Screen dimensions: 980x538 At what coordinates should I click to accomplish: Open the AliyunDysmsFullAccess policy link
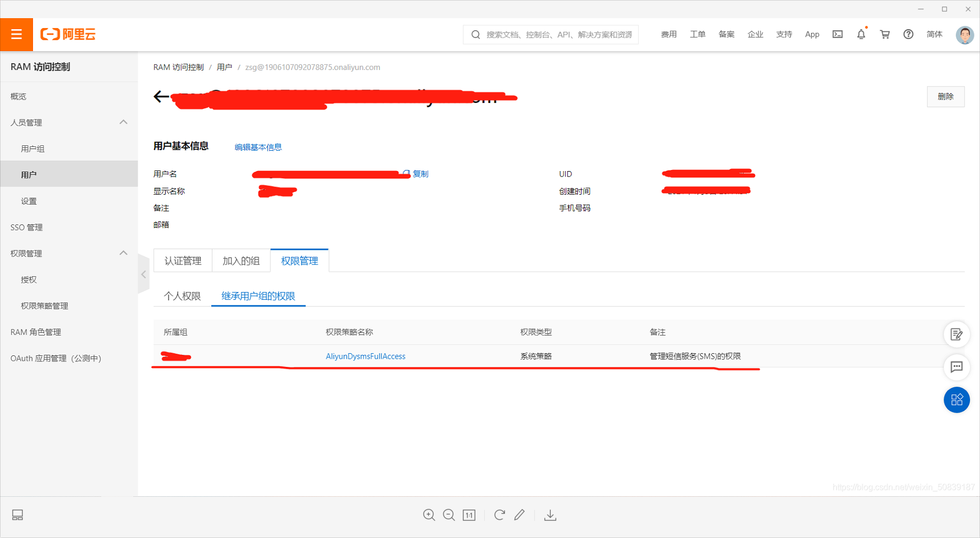pos(365,356)
